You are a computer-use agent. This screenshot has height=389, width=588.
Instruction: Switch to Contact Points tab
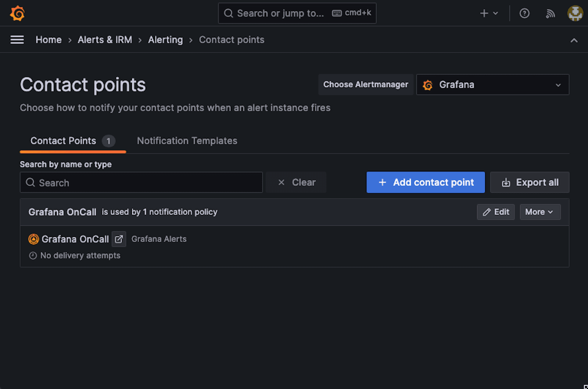(73, 141)
